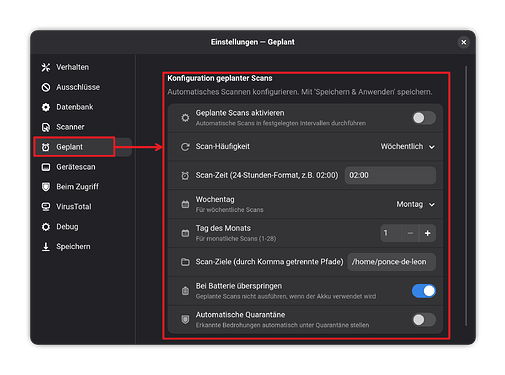Screen dimensions: 505x375
Task: Click battery icon beside Bei Batterie überspringen
Action: 185,291
